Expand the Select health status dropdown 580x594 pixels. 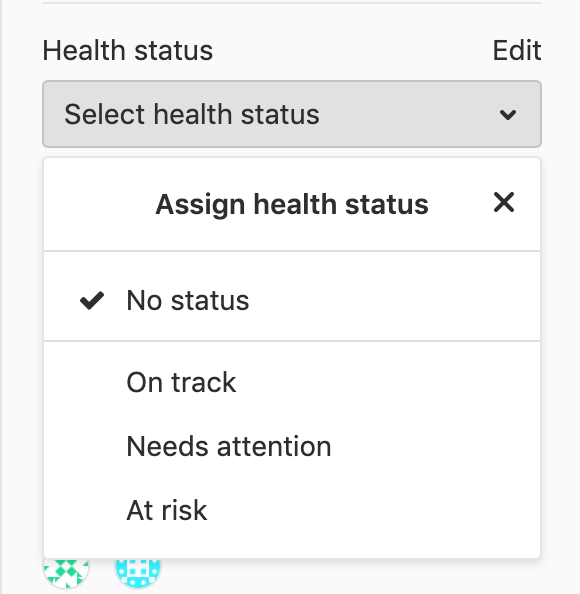coord(292,114)
